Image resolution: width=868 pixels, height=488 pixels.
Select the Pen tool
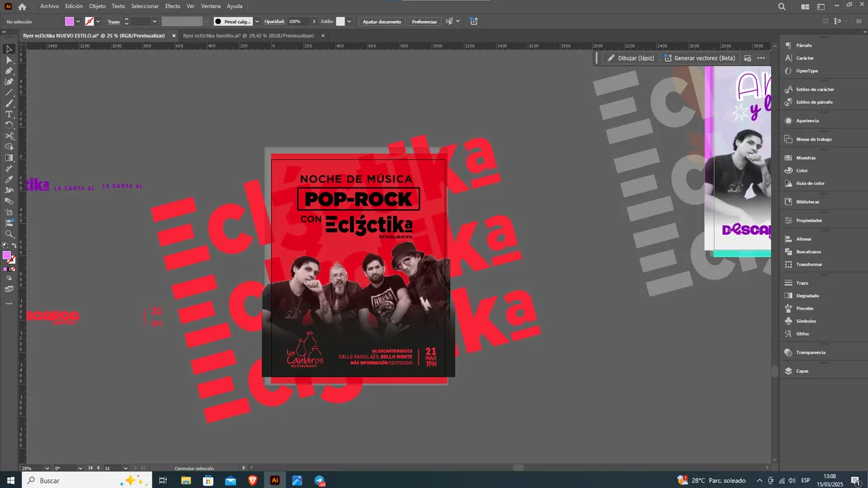tap(9, 71)
